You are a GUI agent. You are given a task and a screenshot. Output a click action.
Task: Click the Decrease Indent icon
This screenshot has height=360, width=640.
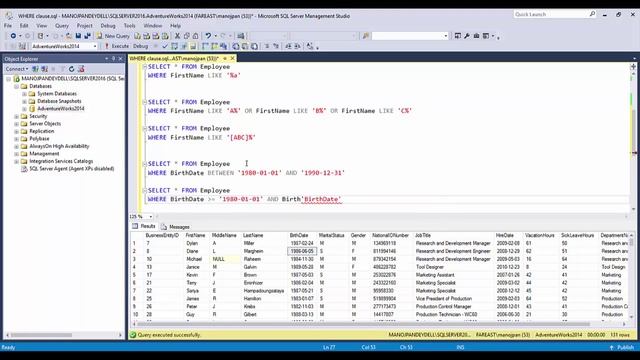tap(288, 46)
